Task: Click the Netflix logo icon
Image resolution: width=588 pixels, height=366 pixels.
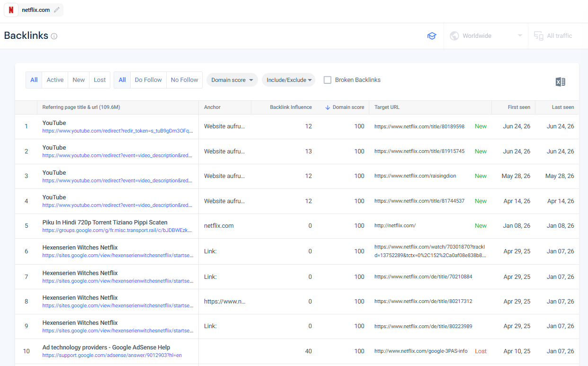Action: 11,10
